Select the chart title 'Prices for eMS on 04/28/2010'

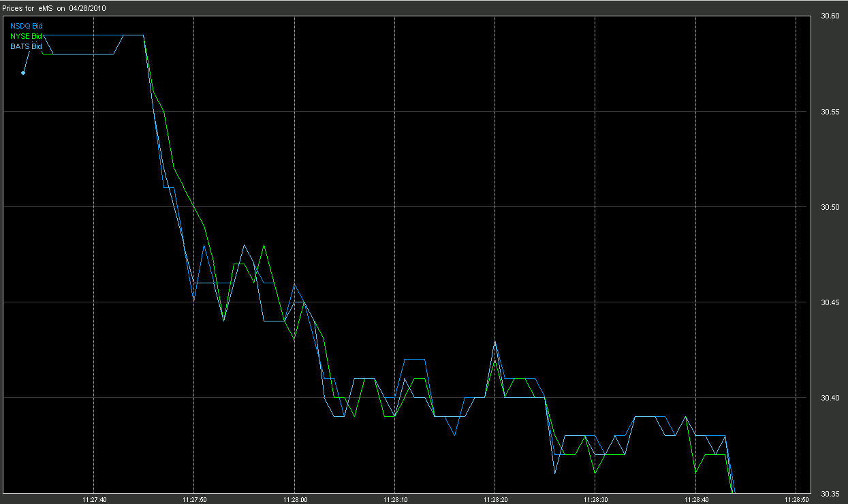54,8
